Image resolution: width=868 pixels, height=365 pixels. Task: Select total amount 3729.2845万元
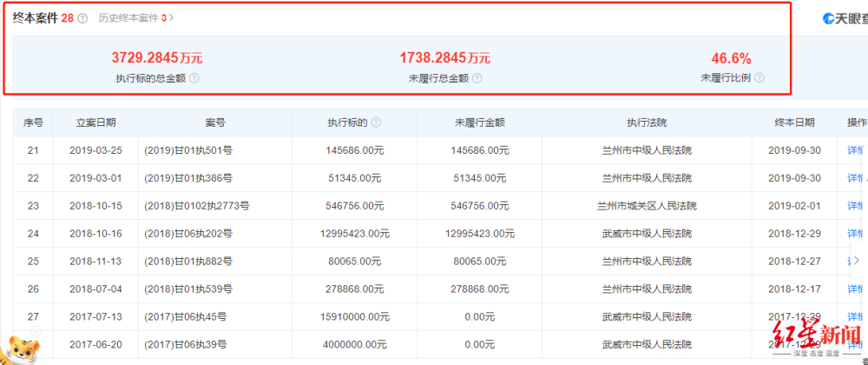tap(157, 57)
